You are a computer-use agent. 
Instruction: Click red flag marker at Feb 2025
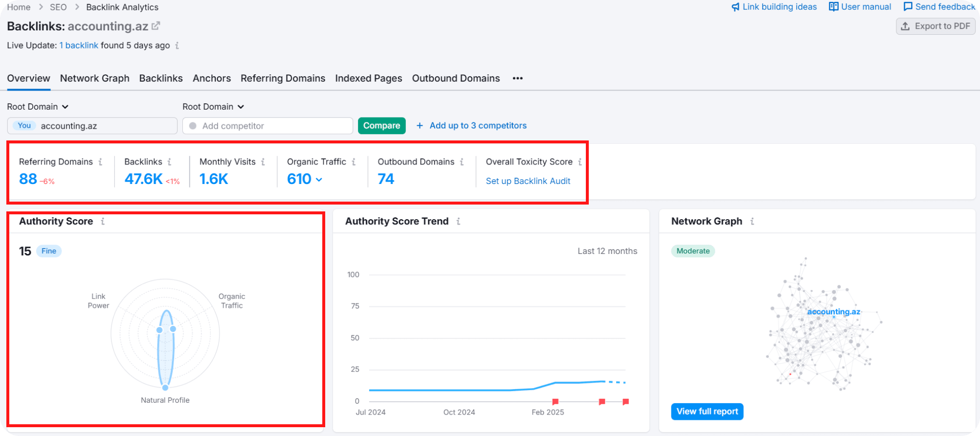(556, 402)
